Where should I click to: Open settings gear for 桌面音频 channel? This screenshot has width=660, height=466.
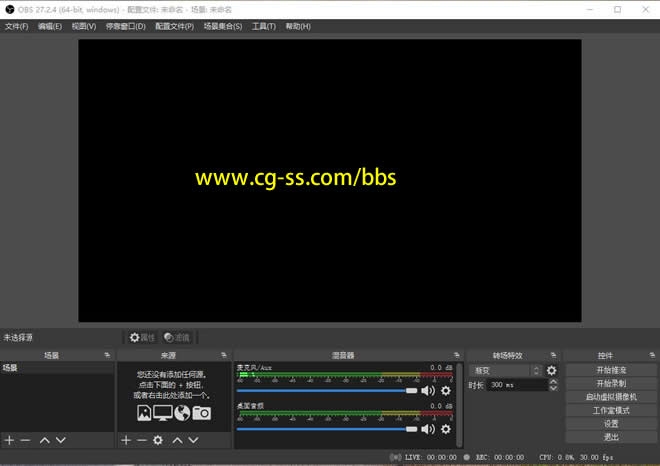coord(446,429)
